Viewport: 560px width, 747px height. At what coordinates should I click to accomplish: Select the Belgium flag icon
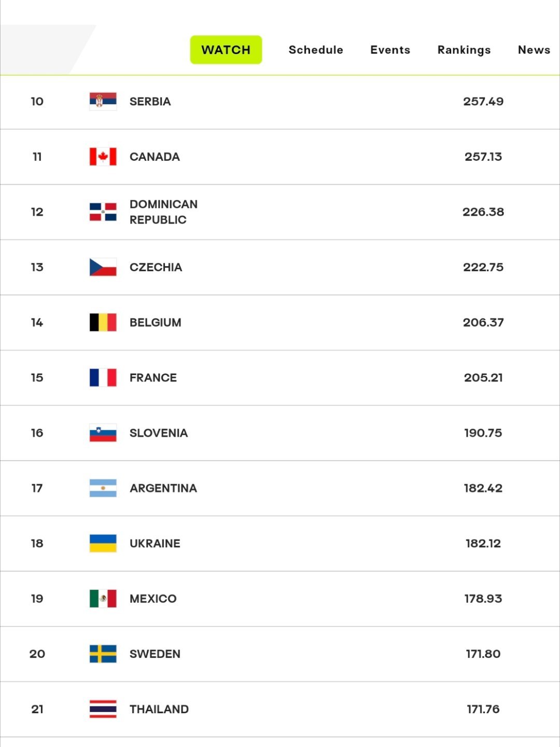click(103, 322)
